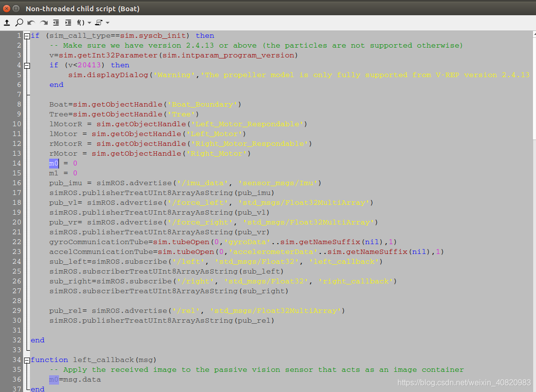Click 'sensor_msgs/Imu' string on line 16

click(x=278, y=183)
